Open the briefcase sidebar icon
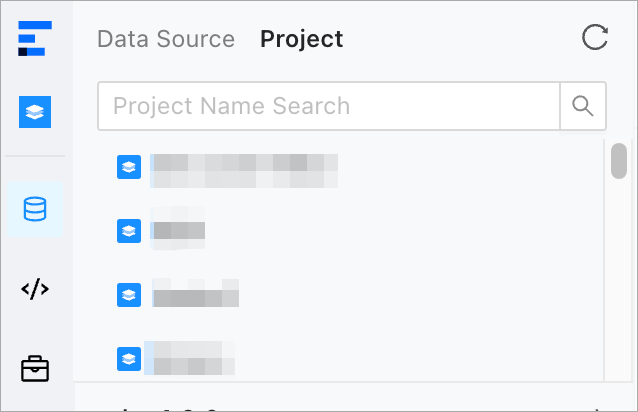This screenshot has width=638, height=412. (x=35, y=369)
